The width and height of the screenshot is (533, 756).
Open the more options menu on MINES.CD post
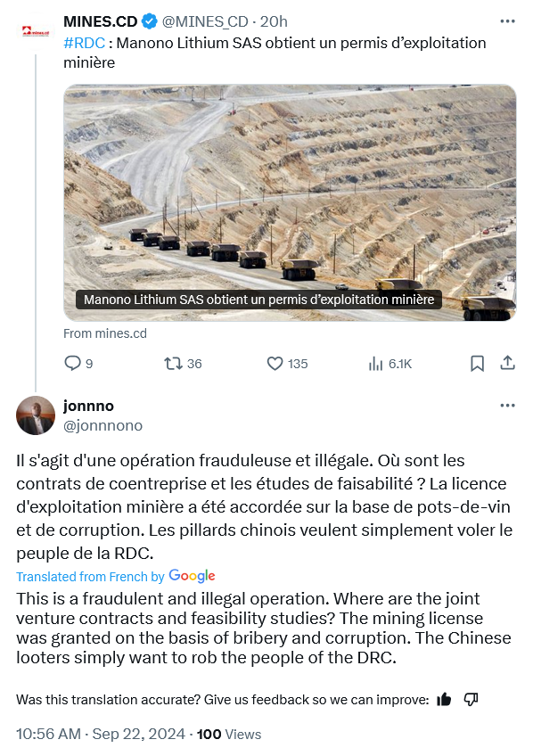(x=507, y=21)
